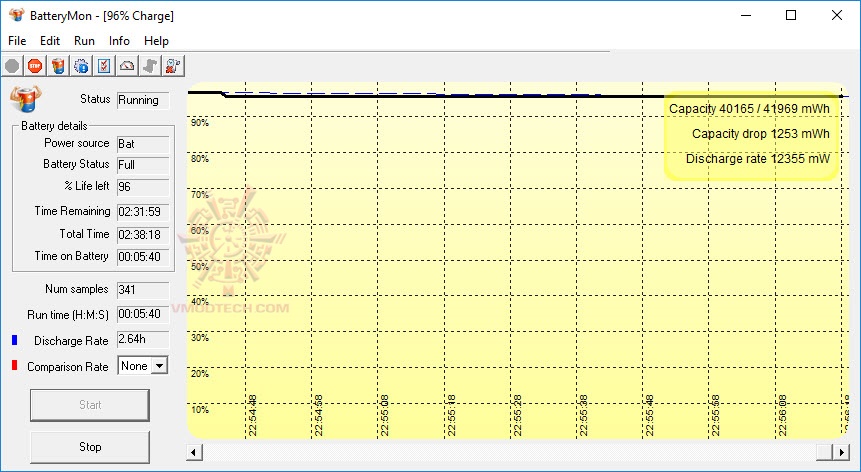Viewport: 861px width, 472px height.
Task: Click the Capacity drop 1253 mWh text
Action: (x=761, y=134)
